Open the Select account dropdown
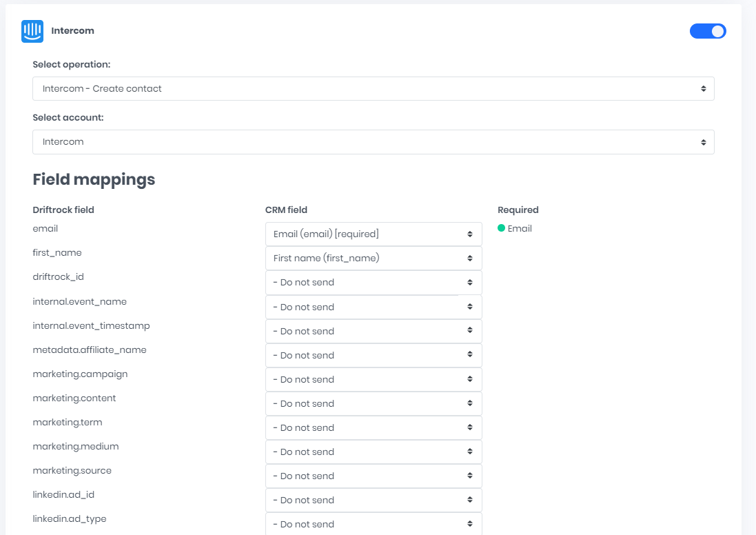The width and height of the screenshot is (756, 535). (373, 142)
